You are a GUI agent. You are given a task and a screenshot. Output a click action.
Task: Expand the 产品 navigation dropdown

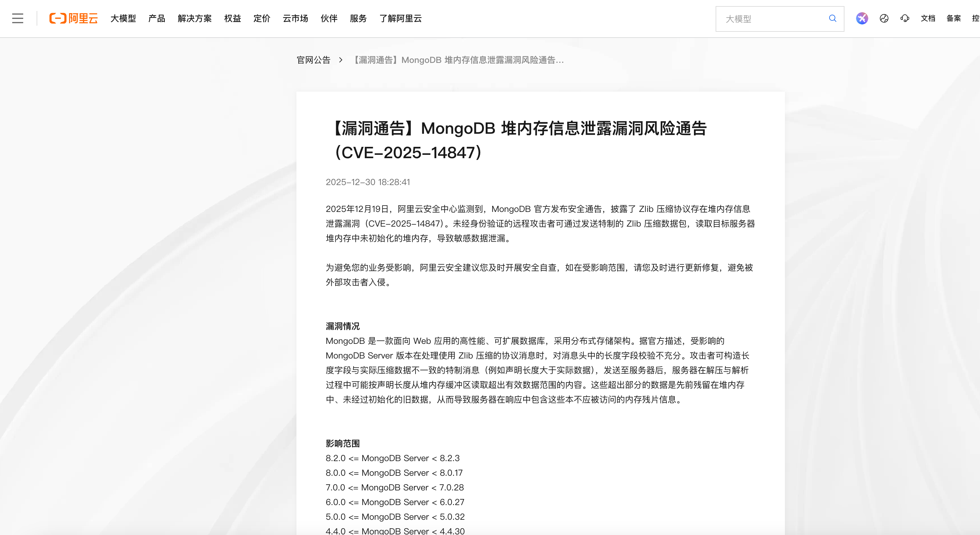point(156,18)
